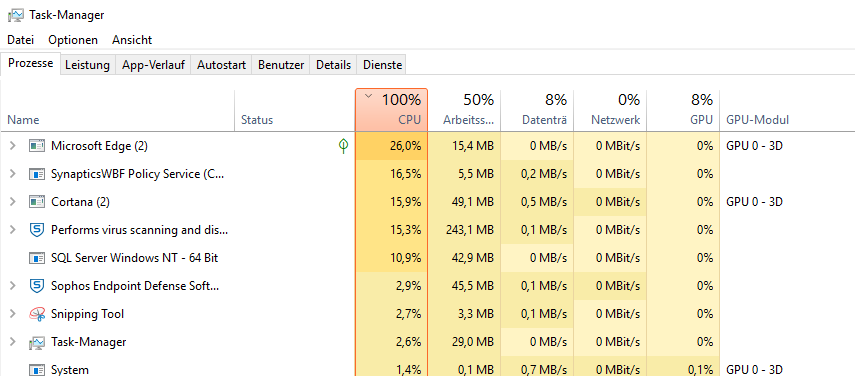Screen dimensions: 855x376
Task: Click the Cortana process icon
Action: click(37, 202)
